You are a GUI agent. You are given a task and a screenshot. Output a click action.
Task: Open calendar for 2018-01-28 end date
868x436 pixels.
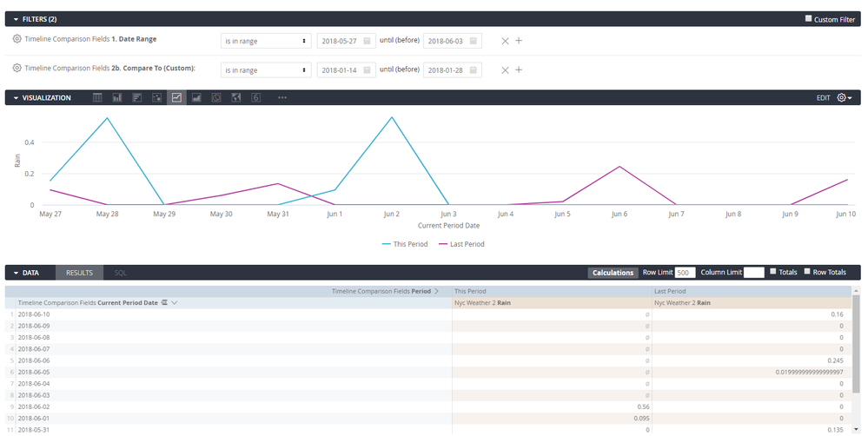point(474,70)
